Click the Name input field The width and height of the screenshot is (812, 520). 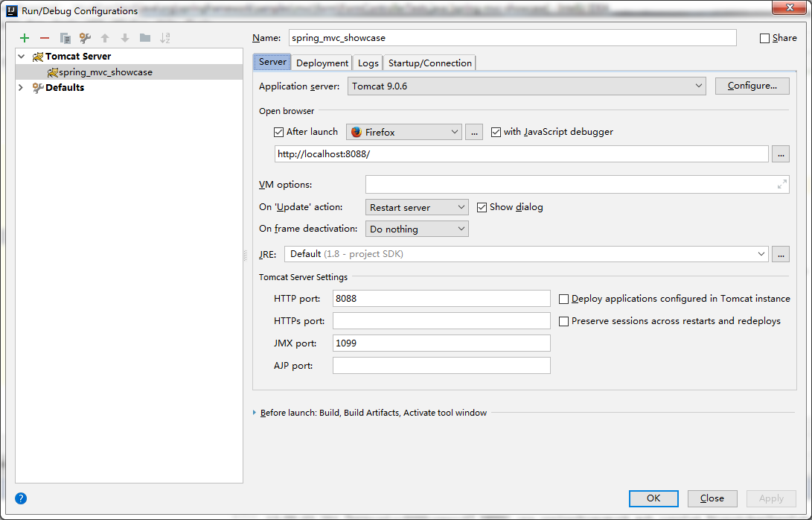click(513, 38)
